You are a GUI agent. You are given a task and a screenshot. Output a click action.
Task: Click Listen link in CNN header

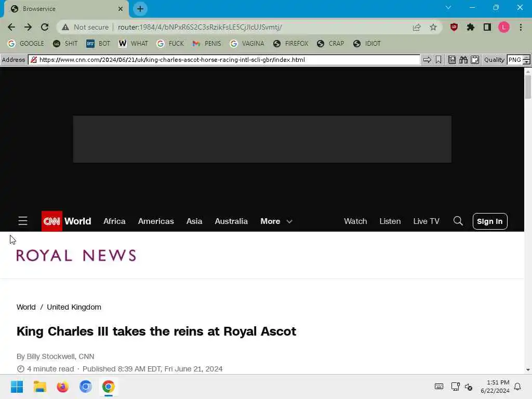point(390,221)
